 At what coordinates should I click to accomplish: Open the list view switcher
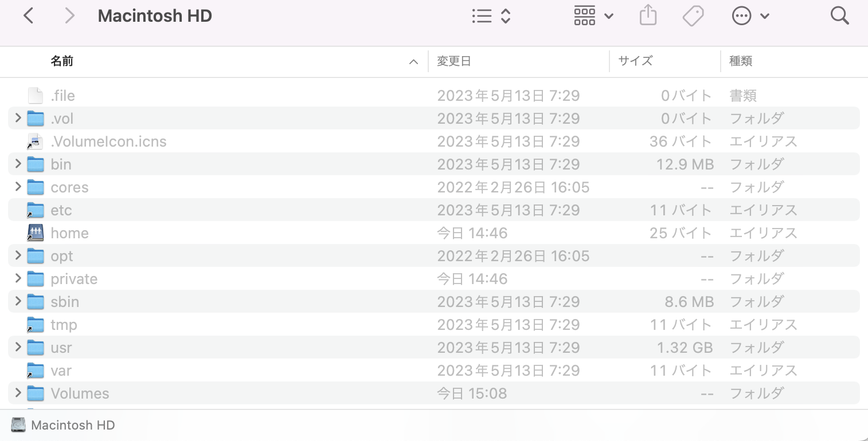pos(491,16)
